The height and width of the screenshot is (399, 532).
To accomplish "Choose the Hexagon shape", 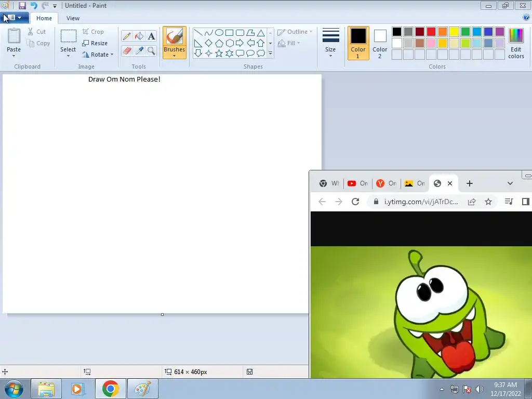I will pos(229,43).
